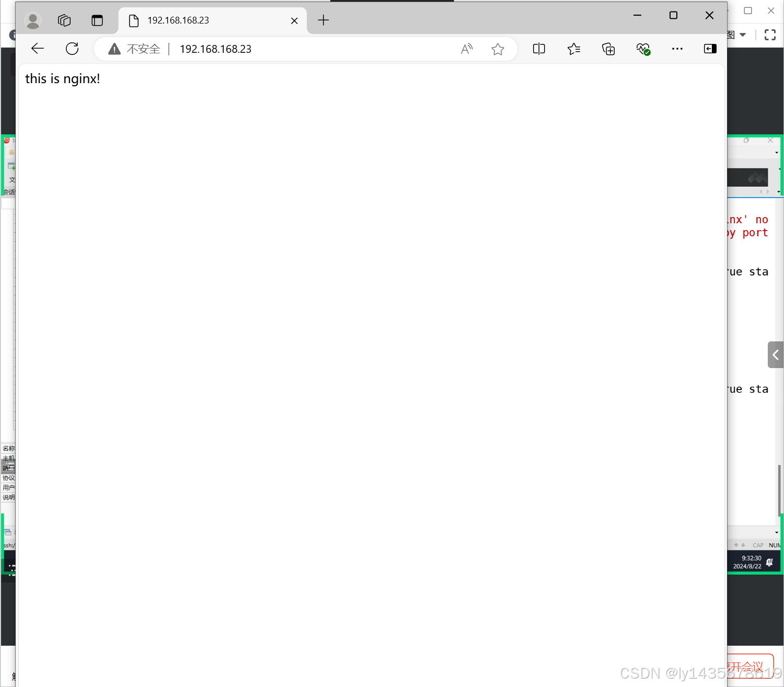Open Browser essentials heart icon
The image size is (784, 687).
(643, 49)
